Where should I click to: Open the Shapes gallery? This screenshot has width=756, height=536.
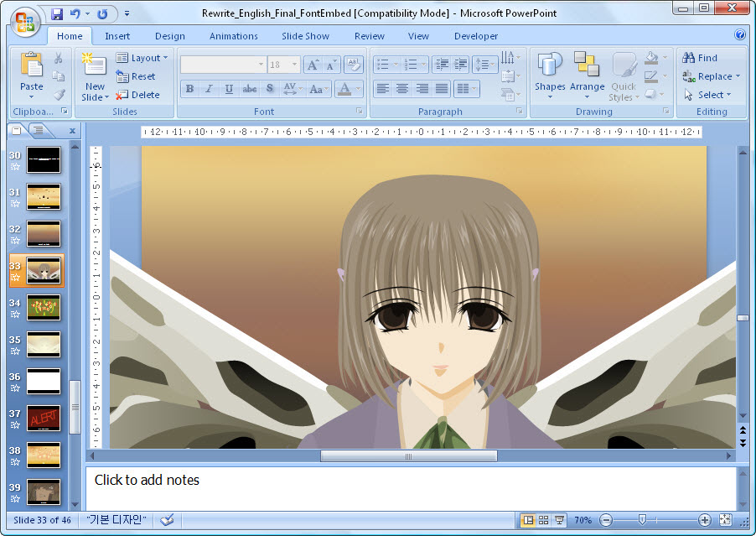[550, 75]
